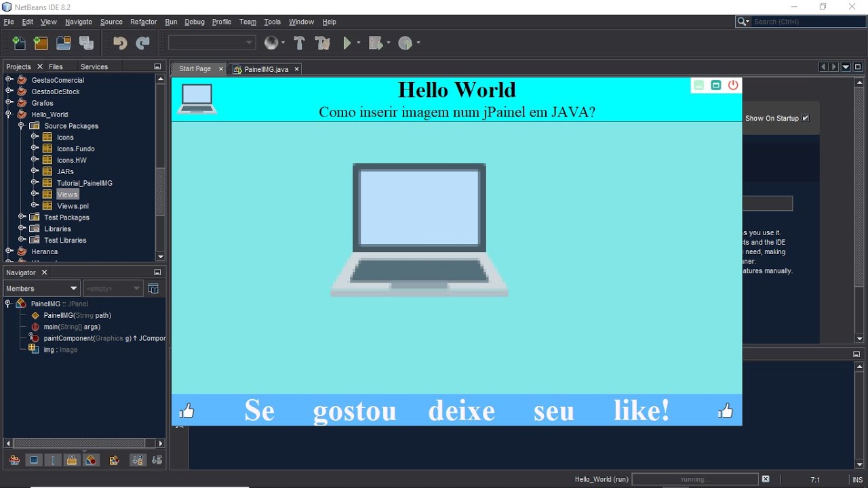Collapse the Source Packages node
The width and height of the screenshot is (868, 488).
pyautogui.click(x=22, y=126)
